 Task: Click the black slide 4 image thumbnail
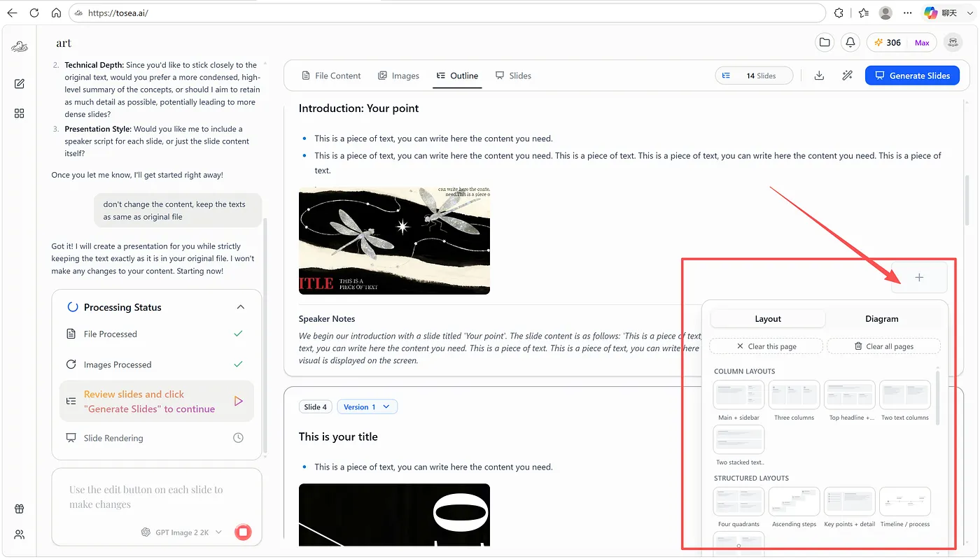tap(394, 515)
